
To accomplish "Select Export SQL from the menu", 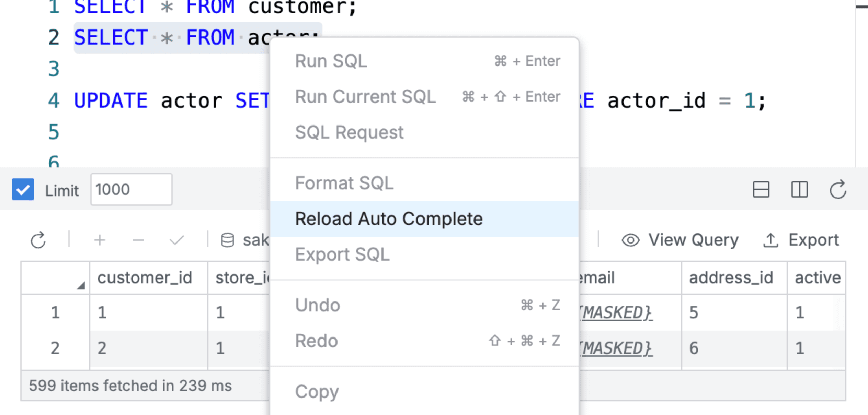I will (342, 254).
